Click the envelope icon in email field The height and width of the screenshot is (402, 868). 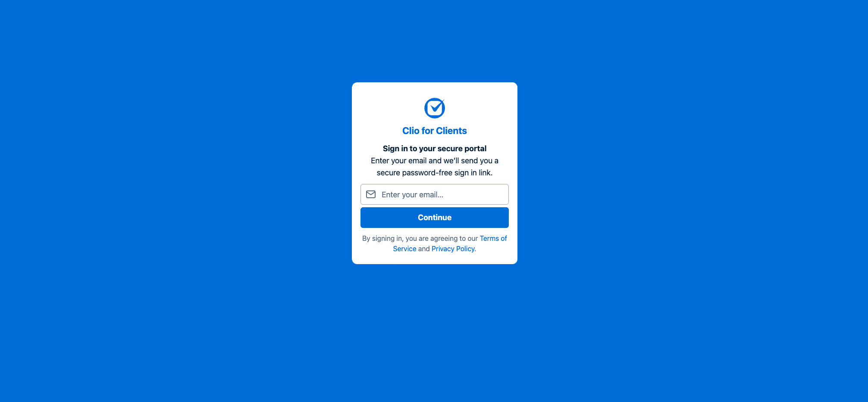pos(371,194)
